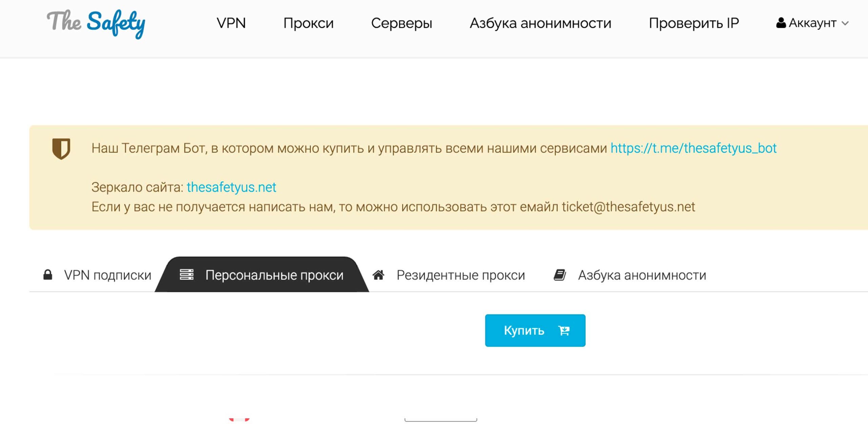Click the shopping cart icon in Купить button
868x424 pixels.
tap(564, 330)
